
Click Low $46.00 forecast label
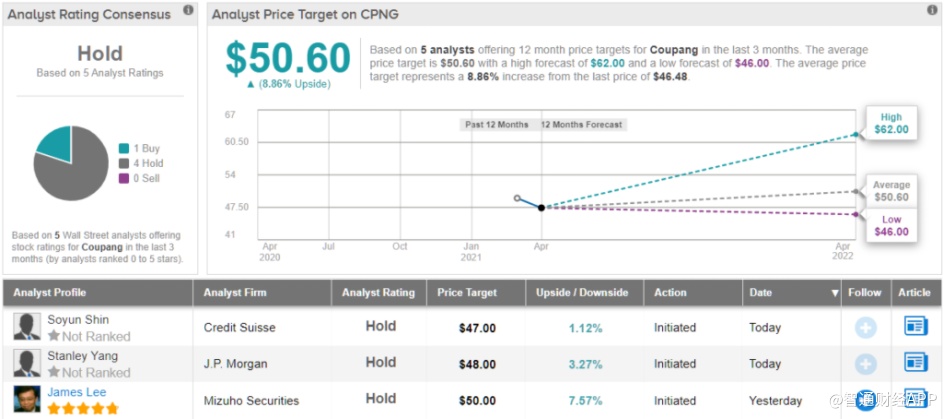[891, 225]
